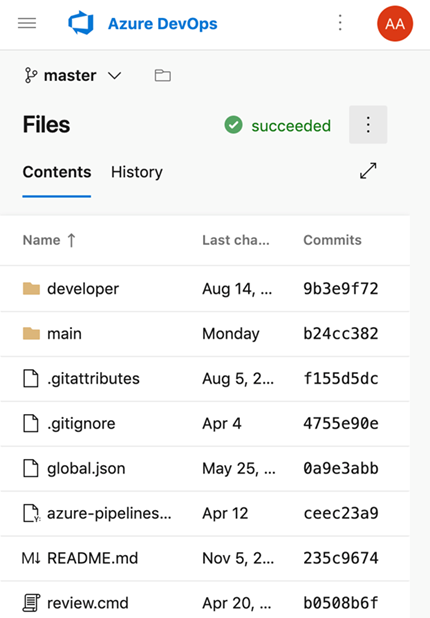Sort by Commits column header

click(x=332, y=240)
